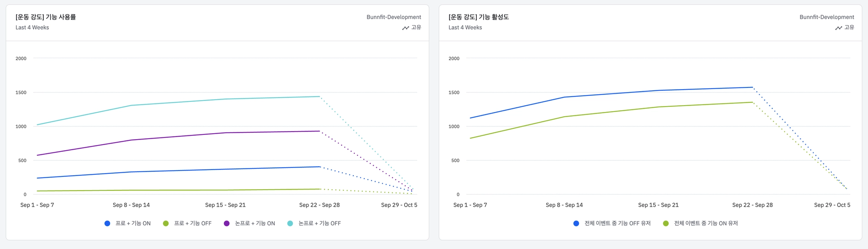Click blue dot beside 프로 + 기능 ON
The image size is (868, 249).
[x=107, y=224]
